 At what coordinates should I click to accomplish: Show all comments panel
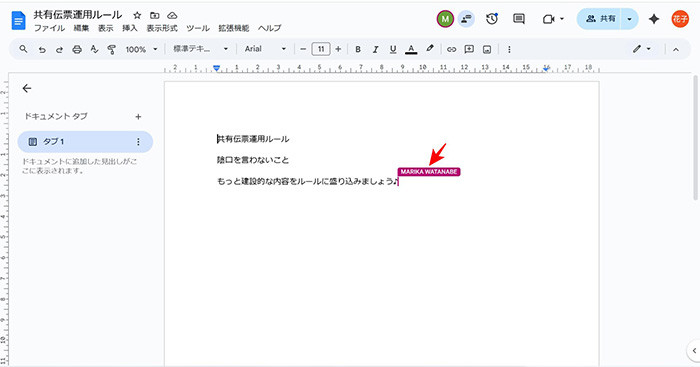pos(519,19)
